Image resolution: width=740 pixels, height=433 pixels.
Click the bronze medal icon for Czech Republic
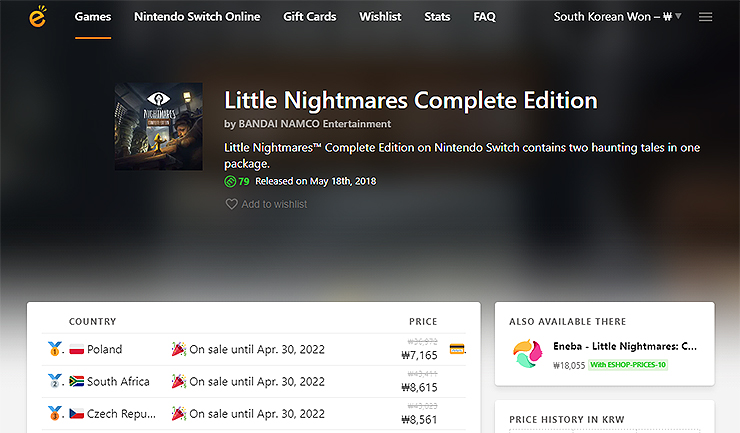click(55, 413)
